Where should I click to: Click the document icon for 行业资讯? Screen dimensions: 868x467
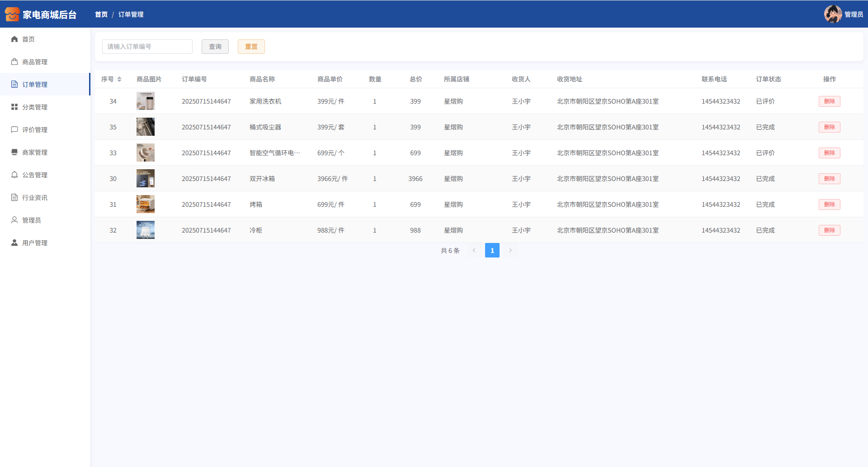(14, 198)
